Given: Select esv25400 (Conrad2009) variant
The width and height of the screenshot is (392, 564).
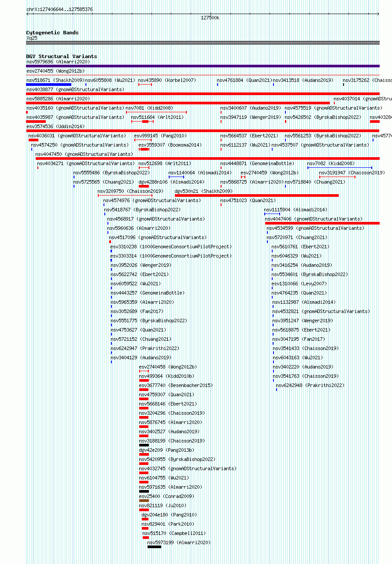Looking at the screenshot, I should click(166, 496).
